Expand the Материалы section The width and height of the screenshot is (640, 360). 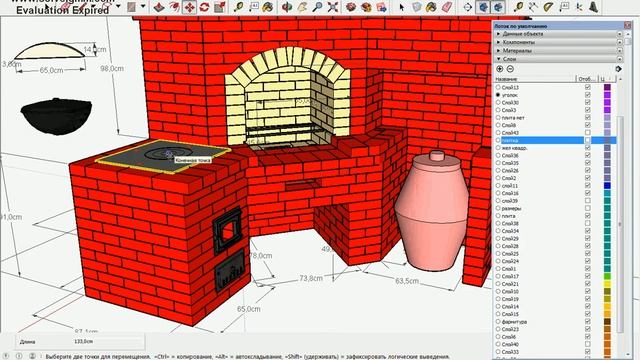pos(498,51)
